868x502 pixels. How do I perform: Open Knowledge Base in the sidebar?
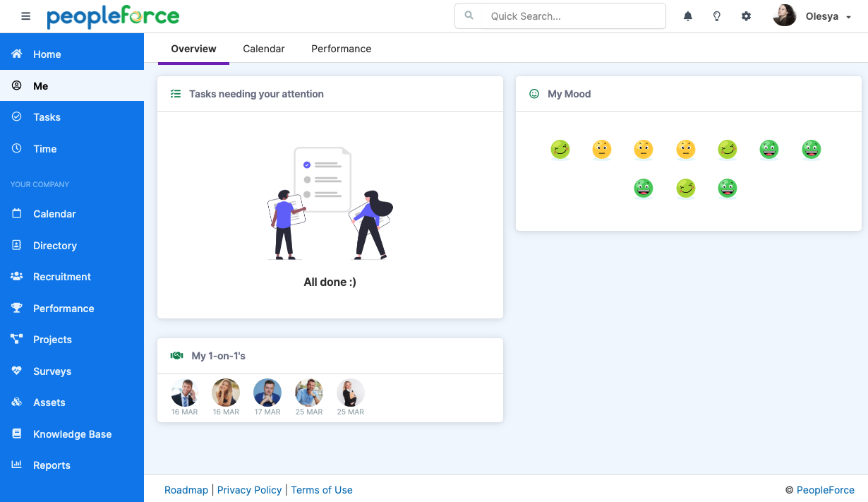pos(72,434)
